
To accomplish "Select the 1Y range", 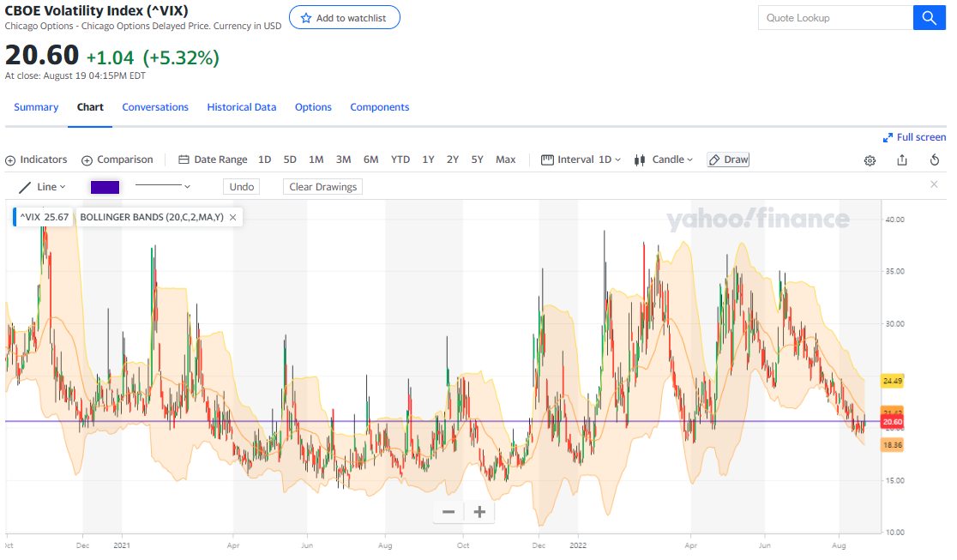I will pyautogui.click(x=429, y=160).
